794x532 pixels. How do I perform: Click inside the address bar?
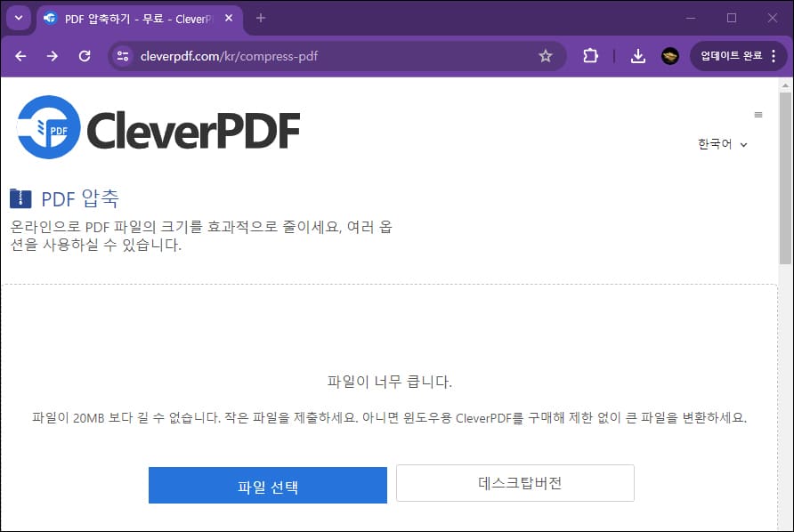pyautogui.click(x=312, y=55)
